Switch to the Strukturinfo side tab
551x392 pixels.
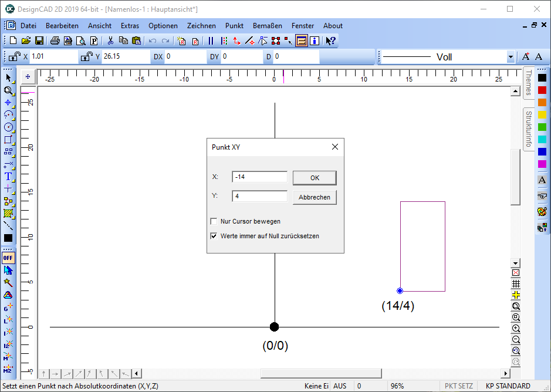pyautogui.click(x=529, y=129)
